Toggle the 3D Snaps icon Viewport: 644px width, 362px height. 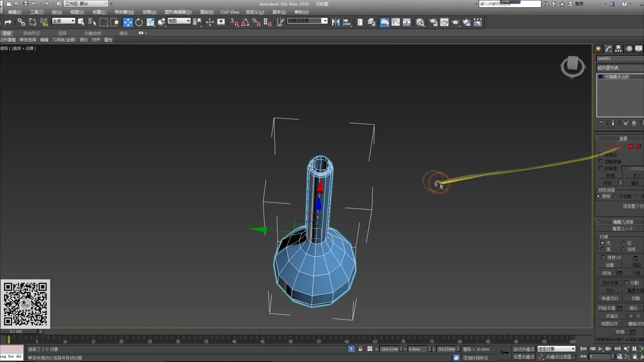[234, 22]
